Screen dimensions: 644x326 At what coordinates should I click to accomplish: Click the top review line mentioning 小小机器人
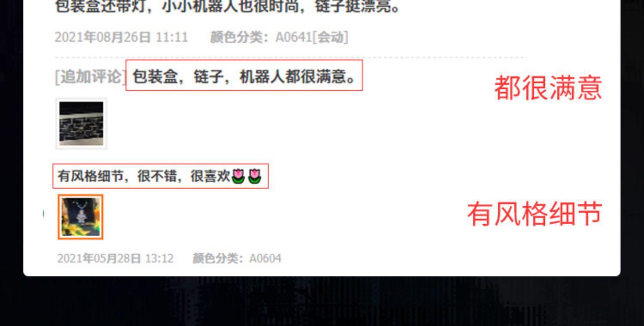[228, 6]
